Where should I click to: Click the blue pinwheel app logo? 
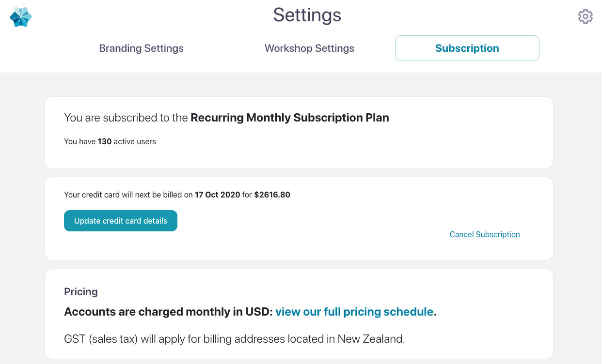coord(21,17)
